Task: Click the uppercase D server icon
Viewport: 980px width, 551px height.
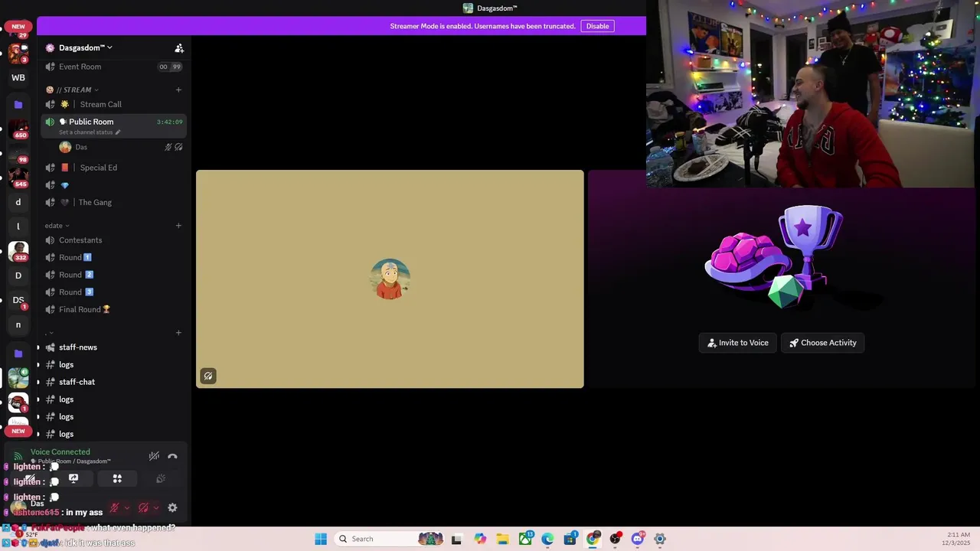Action: (x=18, y=275)
